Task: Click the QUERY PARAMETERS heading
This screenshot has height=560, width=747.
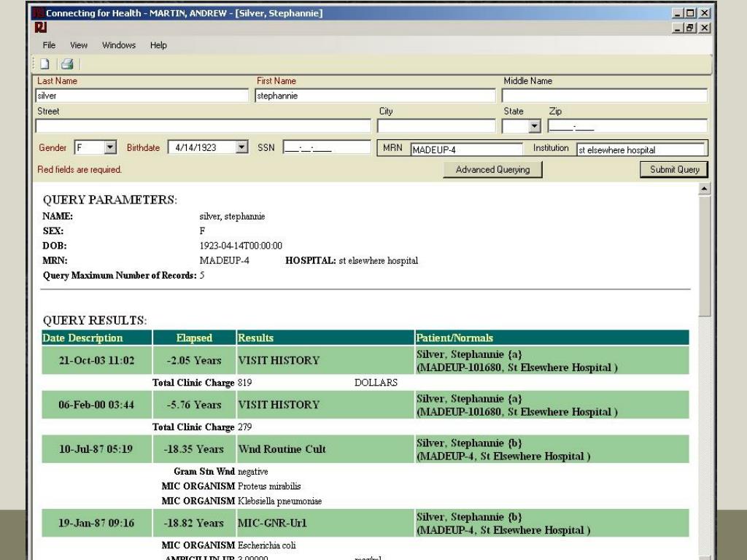Action: [x=110, y=200]
